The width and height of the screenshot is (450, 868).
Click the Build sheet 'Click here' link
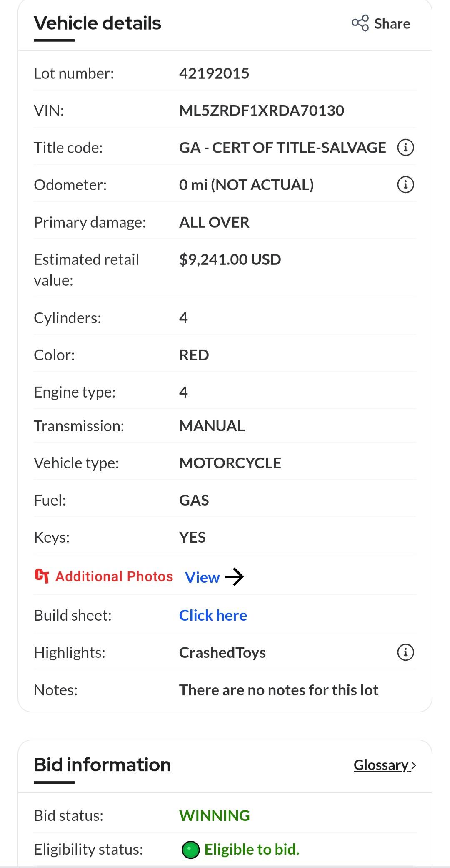point(213,615)
